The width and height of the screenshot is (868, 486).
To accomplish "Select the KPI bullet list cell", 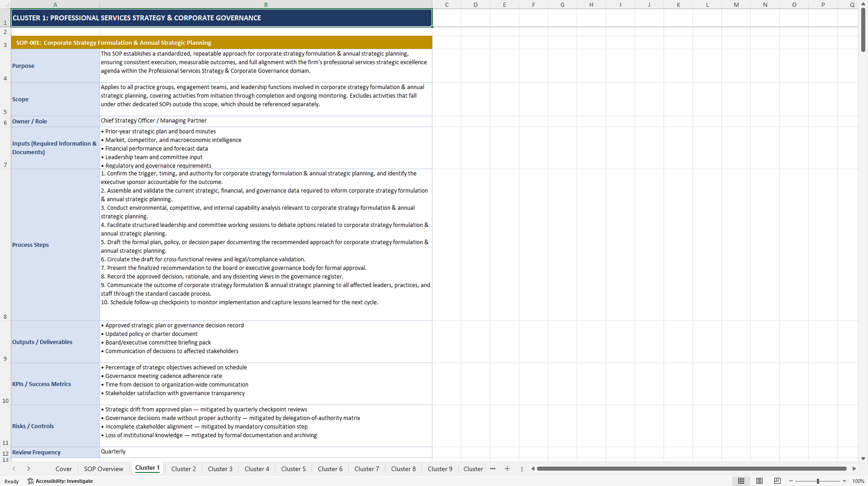I will tap(266, 384).
